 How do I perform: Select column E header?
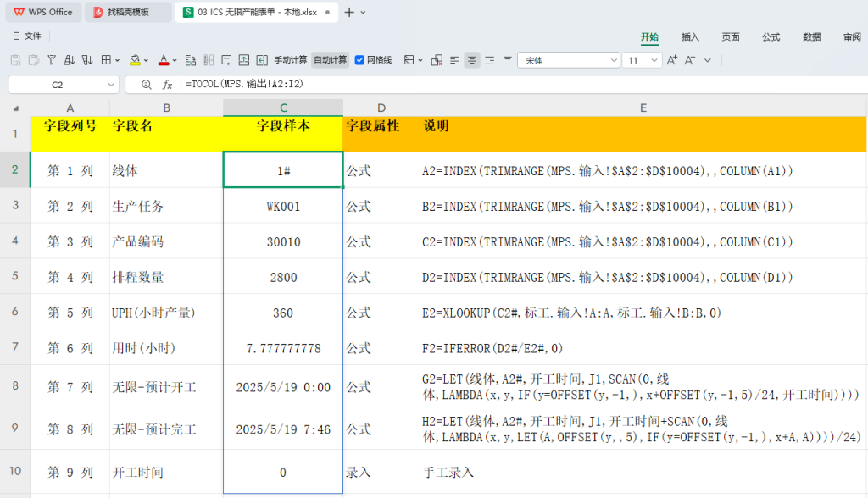point(643,108)
